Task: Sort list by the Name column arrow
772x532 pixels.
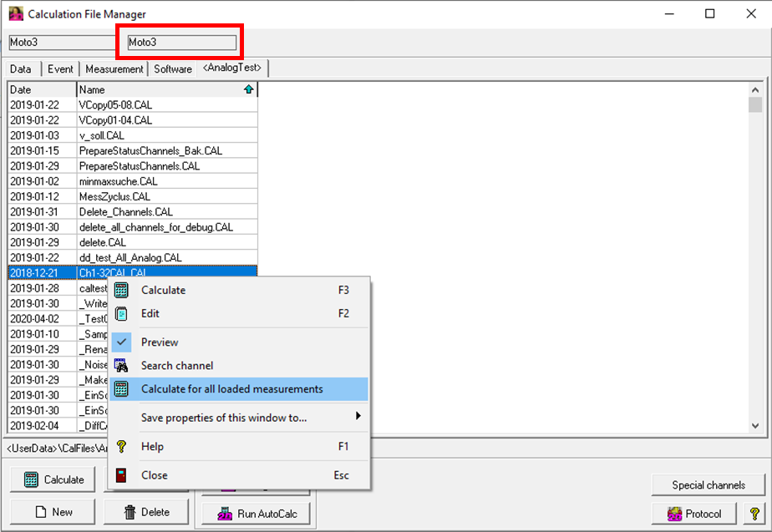Action: [248, 89]
